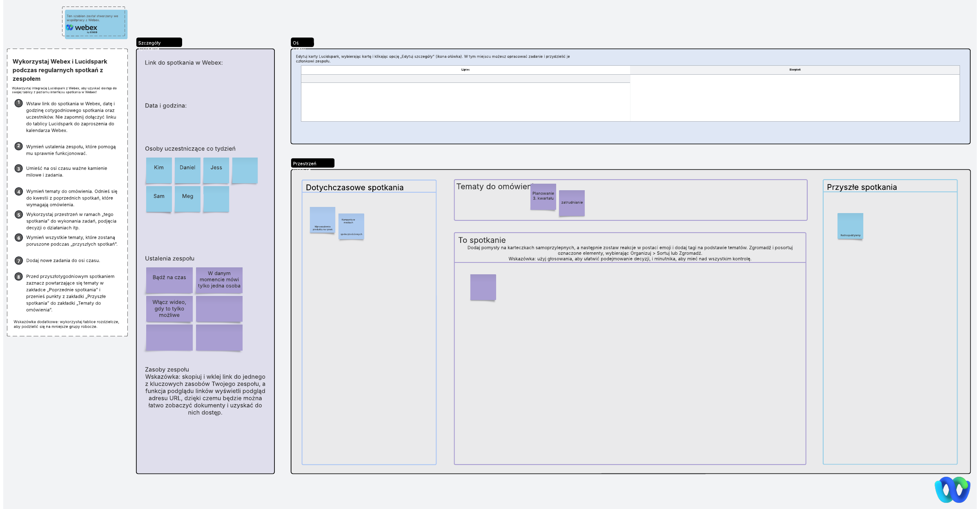Select the Daniel attendee sticky note

(x=187, y=170)
